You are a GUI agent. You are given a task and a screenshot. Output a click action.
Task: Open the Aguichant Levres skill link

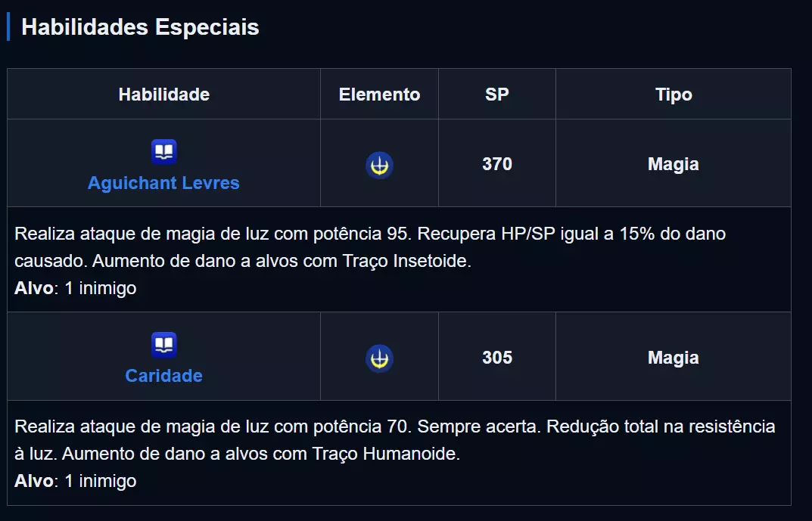tap(163, 183)
